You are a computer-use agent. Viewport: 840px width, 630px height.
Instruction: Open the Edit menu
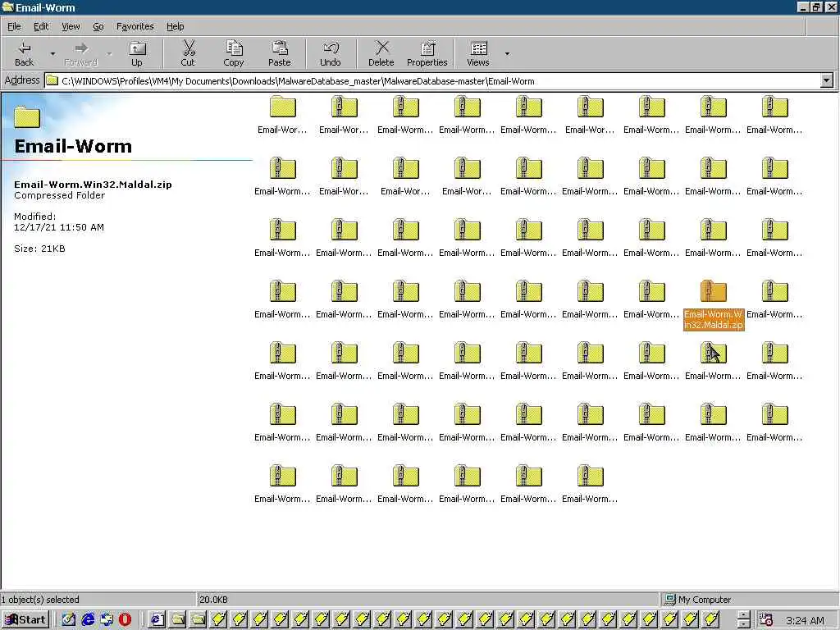click(x=41, y=26)
